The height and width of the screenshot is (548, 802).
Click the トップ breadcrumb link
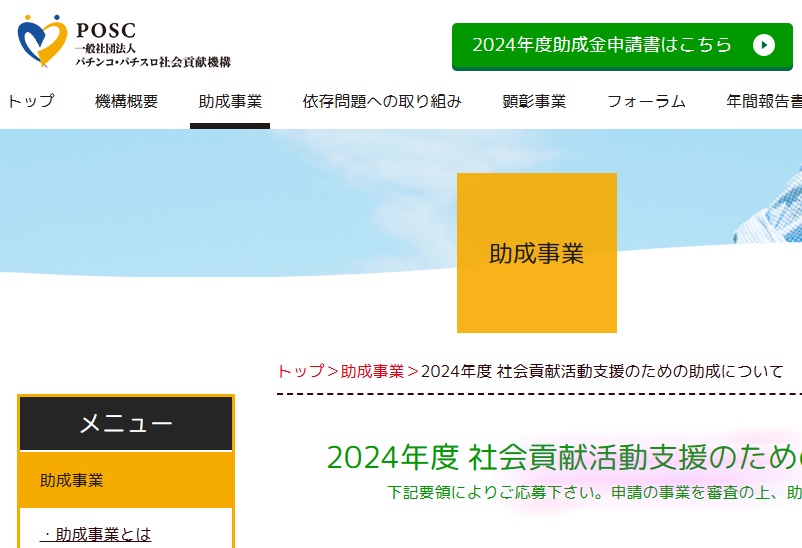(300, 371)
